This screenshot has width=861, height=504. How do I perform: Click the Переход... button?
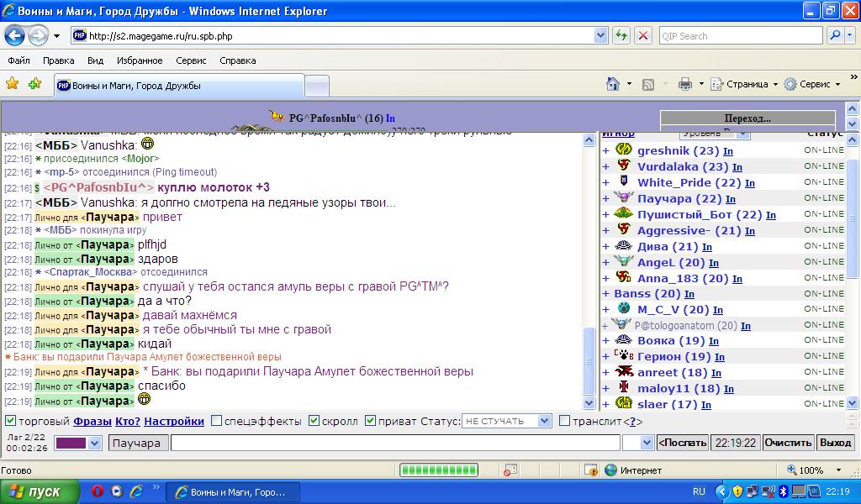pos(747,118)
